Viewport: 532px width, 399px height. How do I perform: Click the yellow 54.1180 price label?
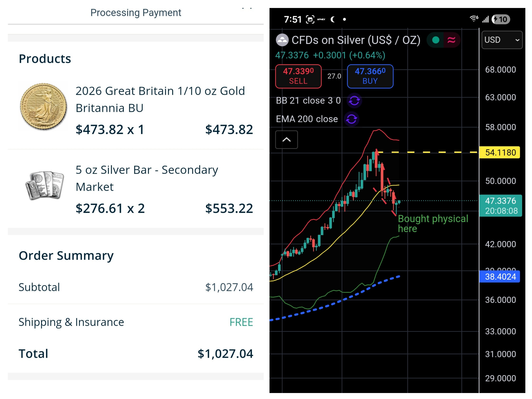coord(500,153)
